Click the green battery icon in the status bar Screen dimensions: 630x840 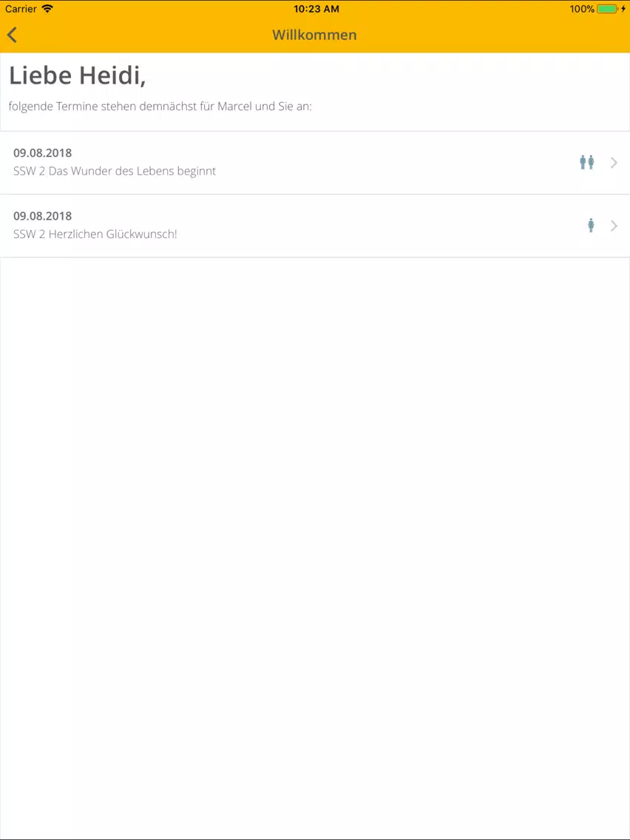click(x=608, y=9)
